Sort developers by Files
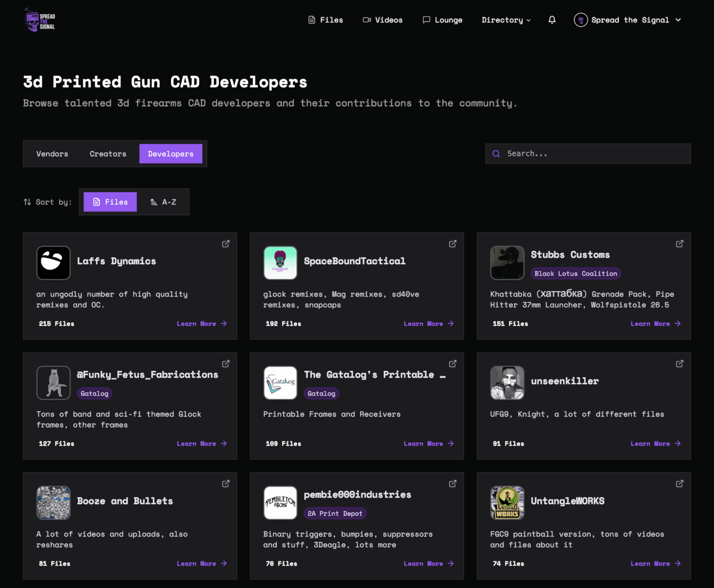Viewport: 714px width, 588px height. 110,202
